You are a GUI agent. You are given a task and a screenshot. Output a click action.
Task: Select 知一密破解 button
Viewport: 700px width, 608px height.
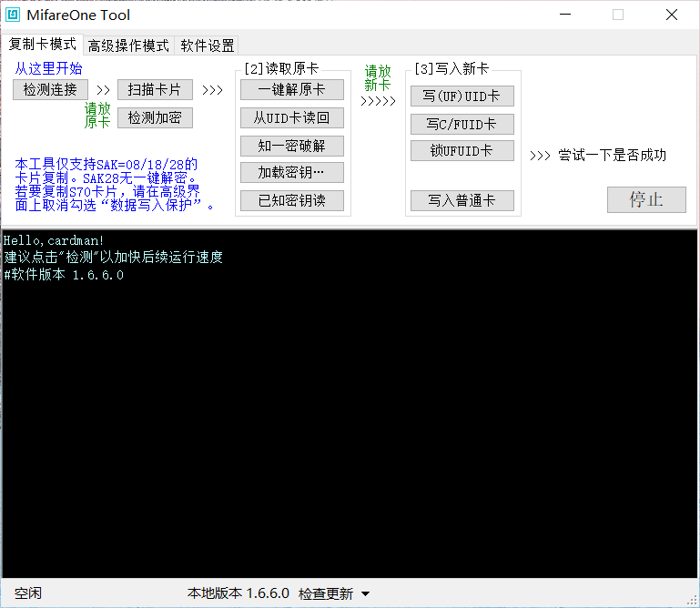(x=292, y=146)
